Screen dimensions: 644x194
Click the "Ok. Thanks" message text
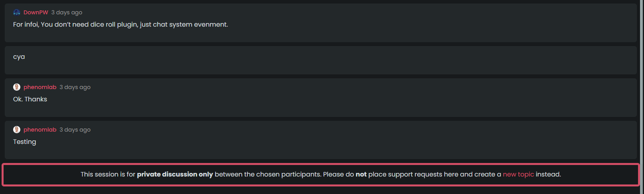30,99
